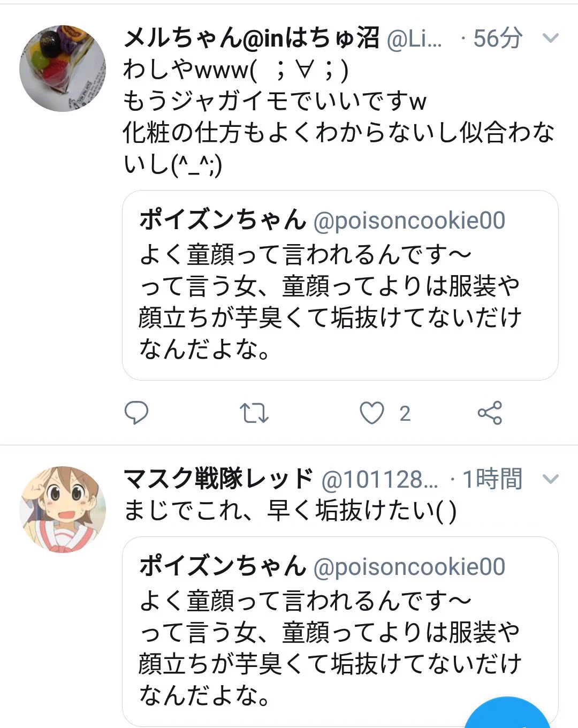Open tweet text まじでこれ、早く垢抜けたい

point(290,510)
